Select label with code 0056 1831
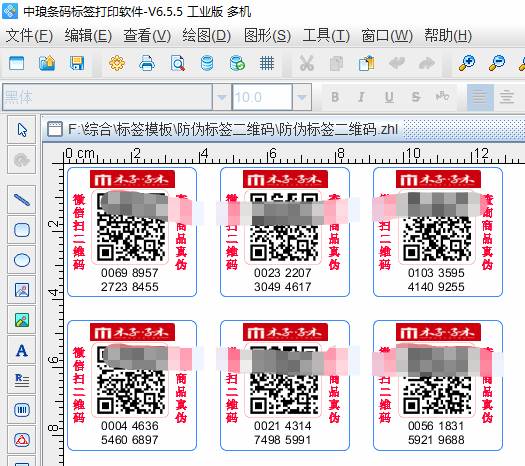525x466 pixels. pos(438,385)
